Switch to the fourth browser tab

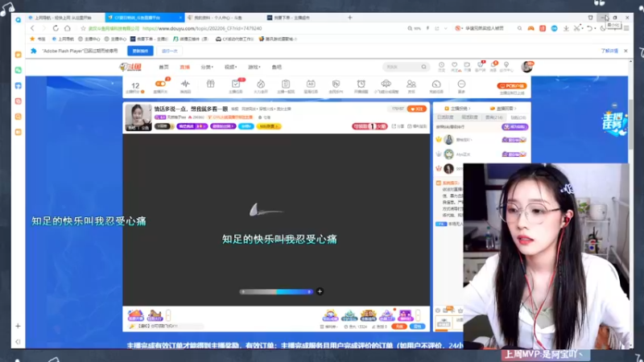(x=303, y=18)
